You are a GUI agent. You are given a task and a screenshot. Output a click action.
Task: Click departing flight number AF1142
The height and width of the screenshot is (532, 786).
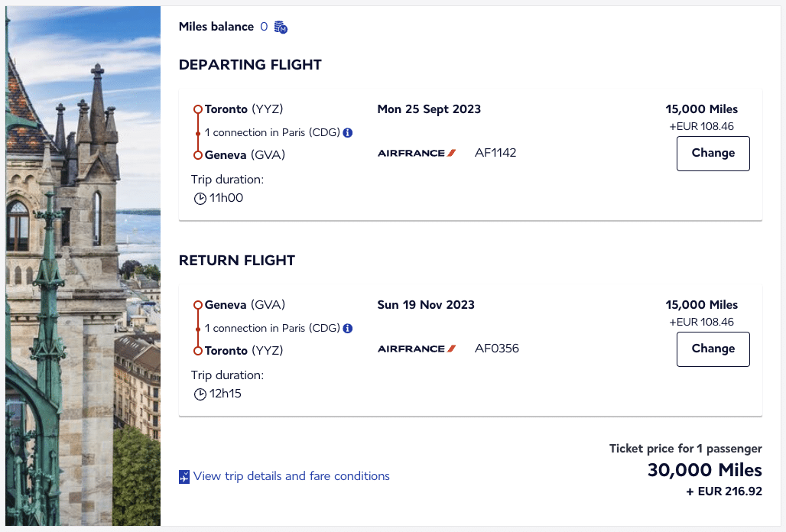tap(495, 153)
